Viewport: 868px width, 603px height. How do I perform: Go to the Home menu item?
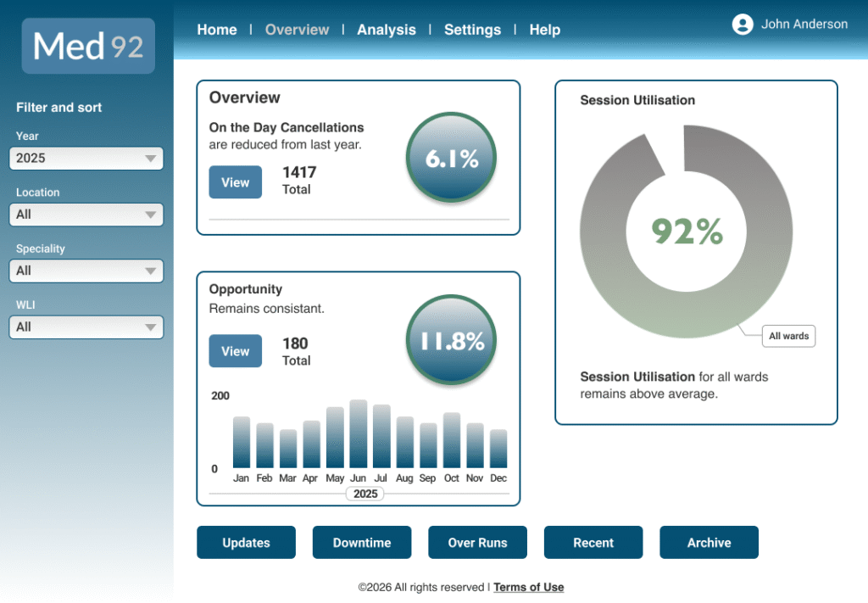pyautogui.click(x=217, y=30)
